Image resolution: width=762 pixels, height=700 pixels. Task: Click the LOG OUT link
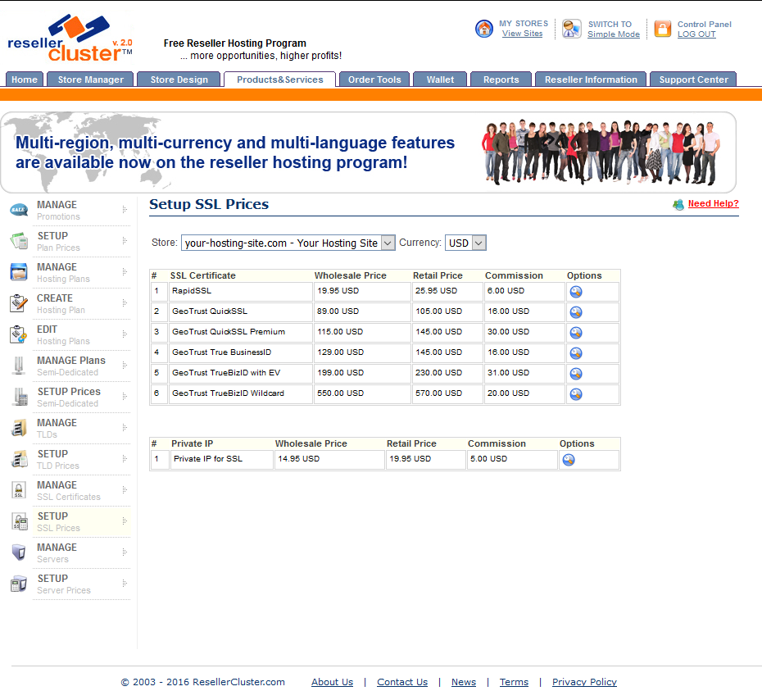pyautogui.click(x=696, y=34)
